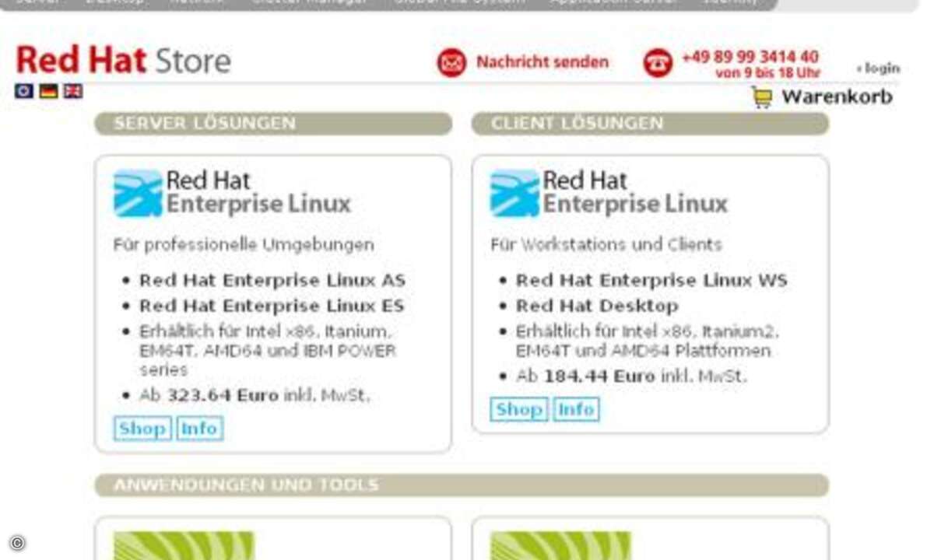
Task: Select the Server Lösungen section header
Action: [273, 124]
